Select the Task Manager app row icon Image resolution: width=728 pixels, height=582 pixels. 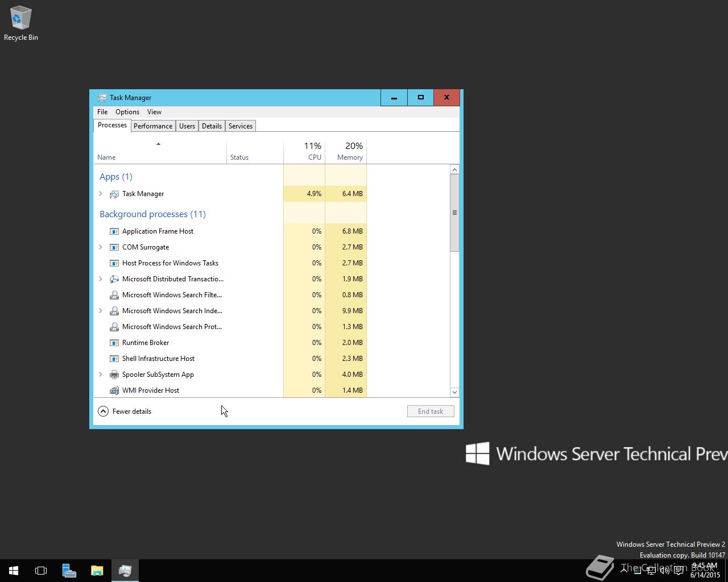[114, 194]
